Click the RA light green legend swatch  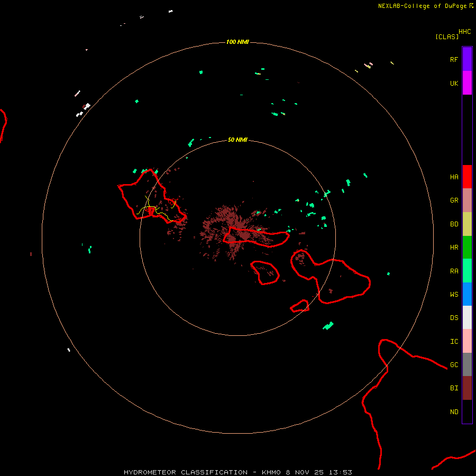467,271
